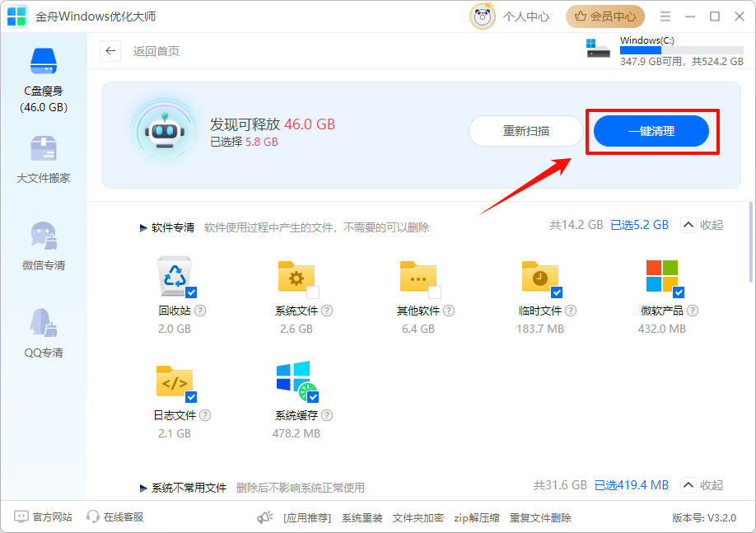Screen dimensions: 756x533
Task: Click the Windows(C:) disk usage bar
Action: [x=682, y=49]
